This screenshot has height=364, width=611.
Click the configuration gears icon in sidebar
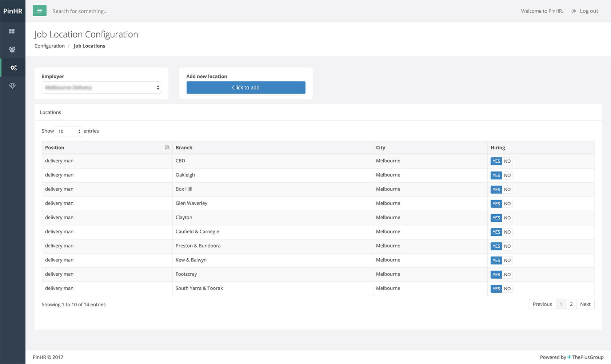[x=13, y=68]
